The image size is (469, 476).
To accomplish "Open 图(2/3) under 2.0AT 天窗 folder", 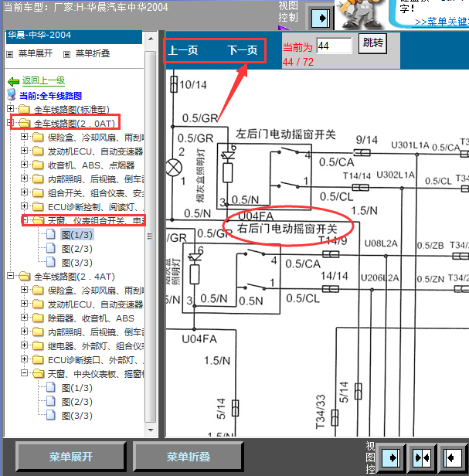I will 76,249.
